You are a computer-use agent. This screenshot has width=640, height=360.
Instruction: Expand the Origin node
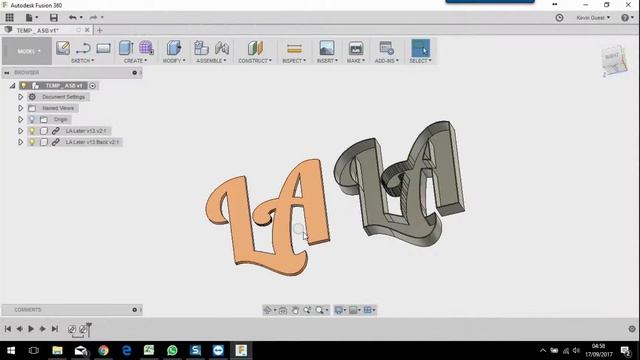[x=20, y=119]
